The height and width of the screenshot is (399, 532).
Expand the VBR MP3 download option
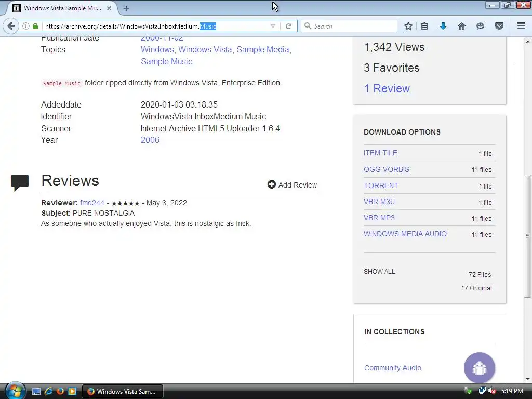[379, 218]
